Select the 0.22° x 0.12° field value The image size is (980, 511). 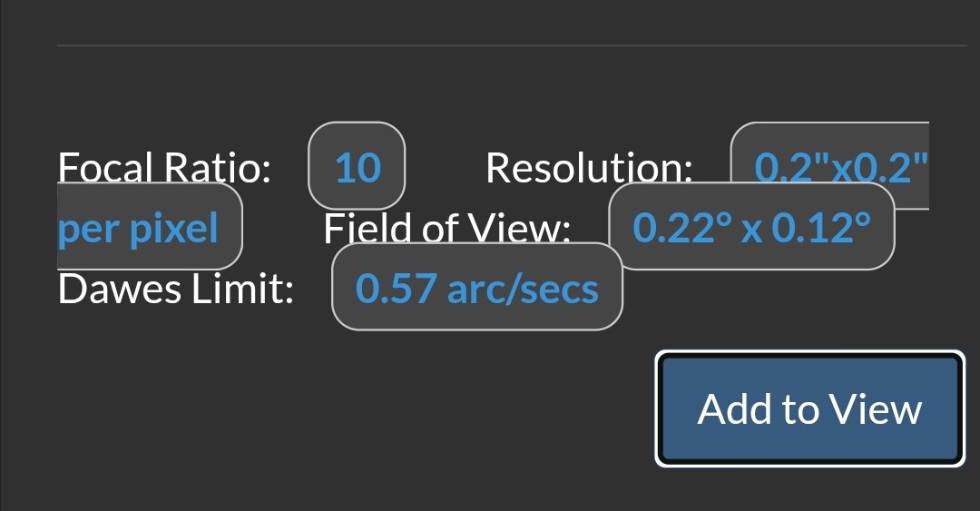(x=751, y=227)
